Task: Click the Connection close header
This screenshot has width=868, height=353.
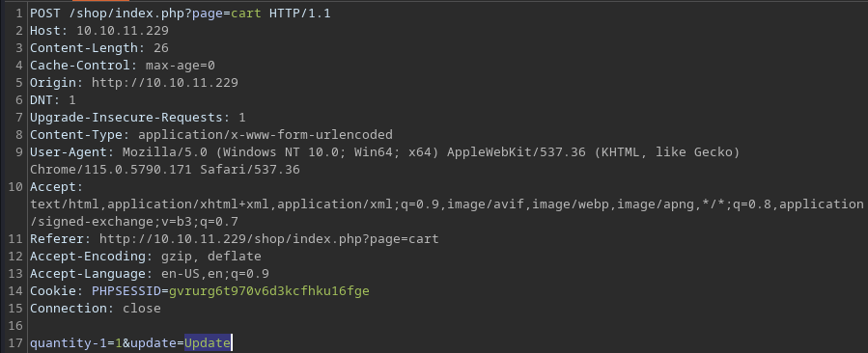Action: (x=96, y=309)
